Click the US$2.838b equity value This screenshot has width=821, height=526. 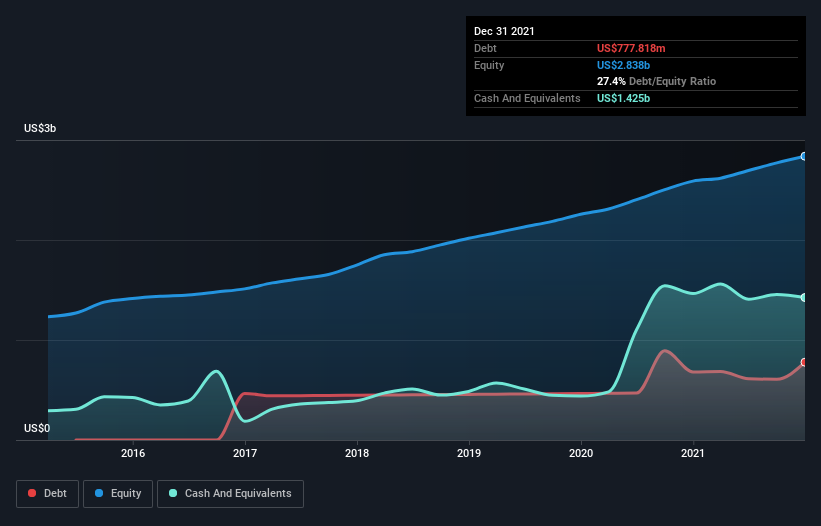(623, 65)
